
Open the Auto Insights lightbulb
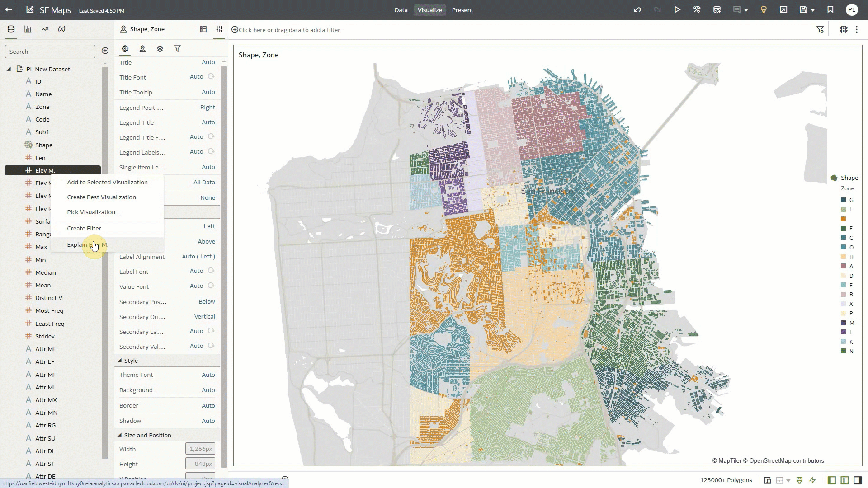(764, 10)
